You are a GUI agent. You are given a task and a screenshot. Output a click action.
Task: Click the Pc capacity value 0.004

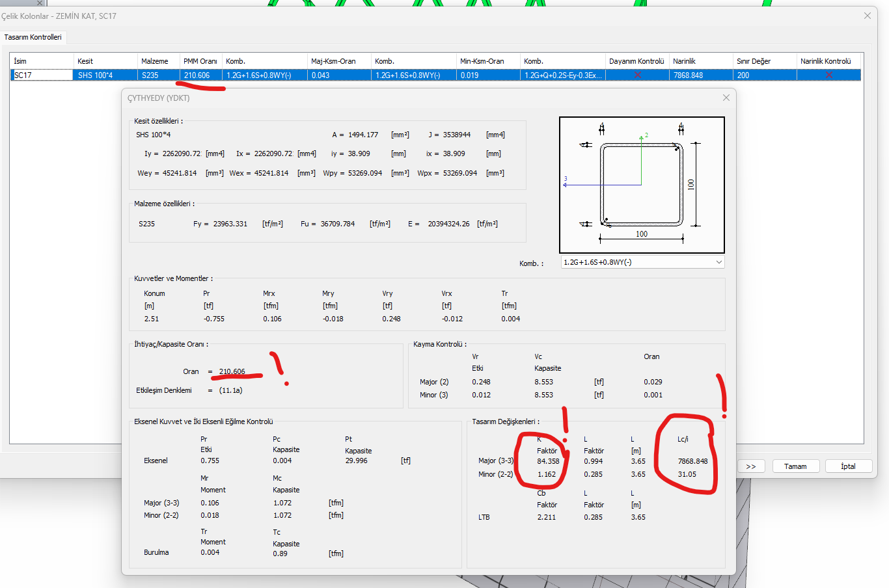coord(282,461)
